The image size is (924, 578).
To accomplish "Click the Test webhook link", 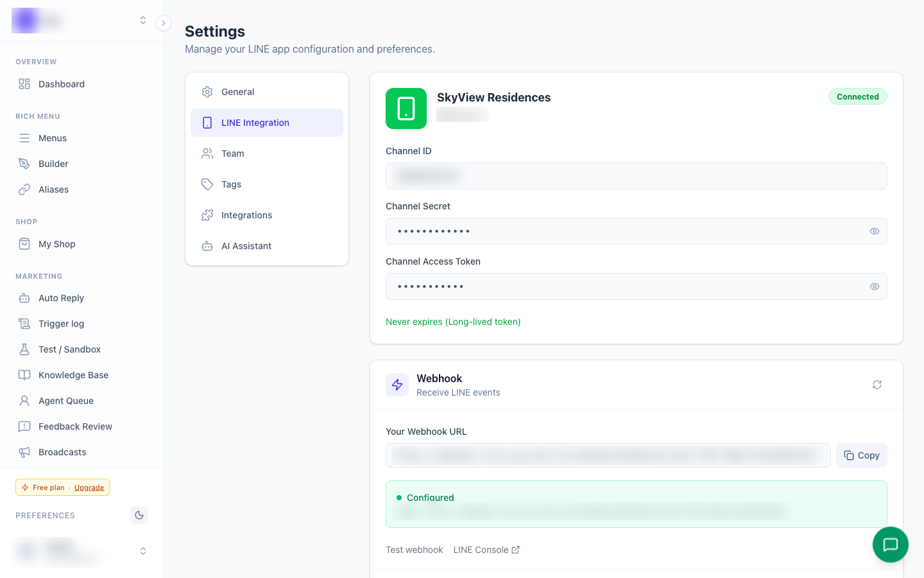I will pos(415,550).
